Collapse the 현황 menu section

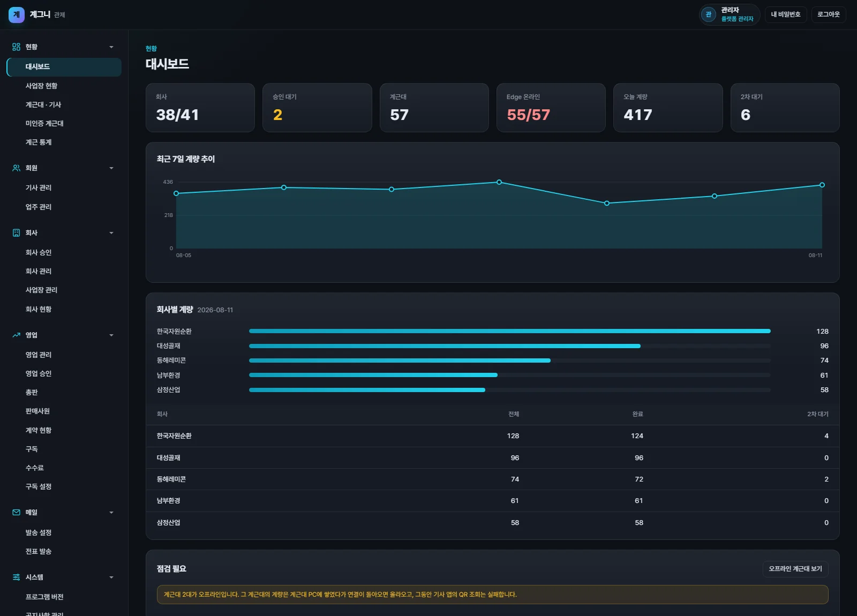[111, 47]
